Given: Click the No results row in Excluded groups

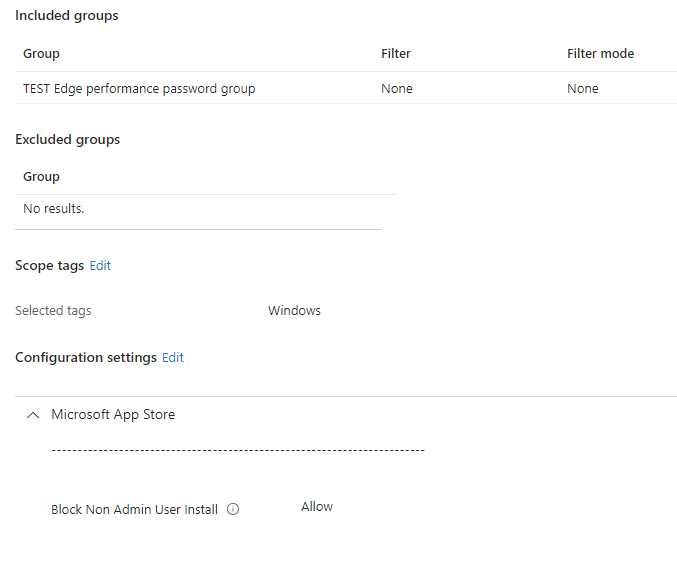Looking at the screenshot, I should [x=54, y=209].
